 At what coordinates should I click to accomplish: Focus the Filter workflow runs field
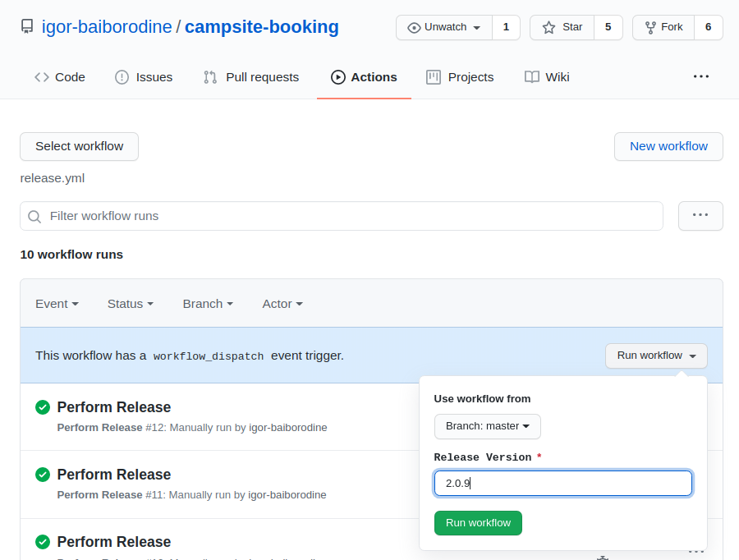[342, 216]
